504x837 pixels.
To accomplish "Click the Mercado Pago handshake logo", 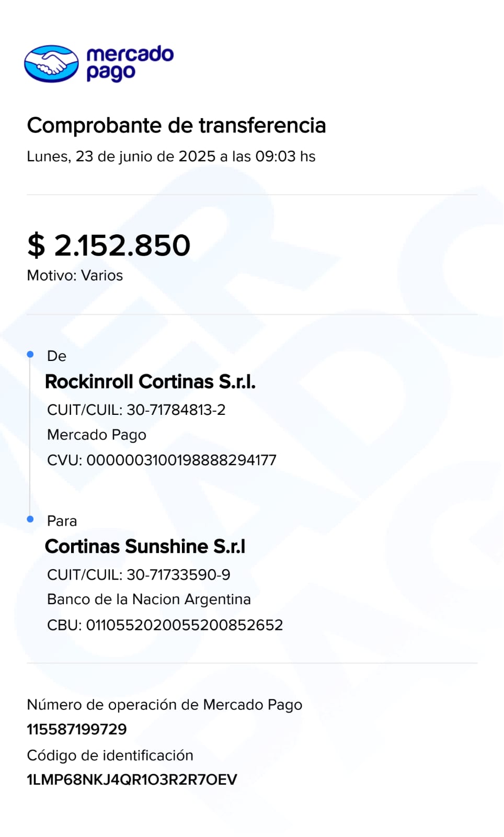I will (51, 64).
